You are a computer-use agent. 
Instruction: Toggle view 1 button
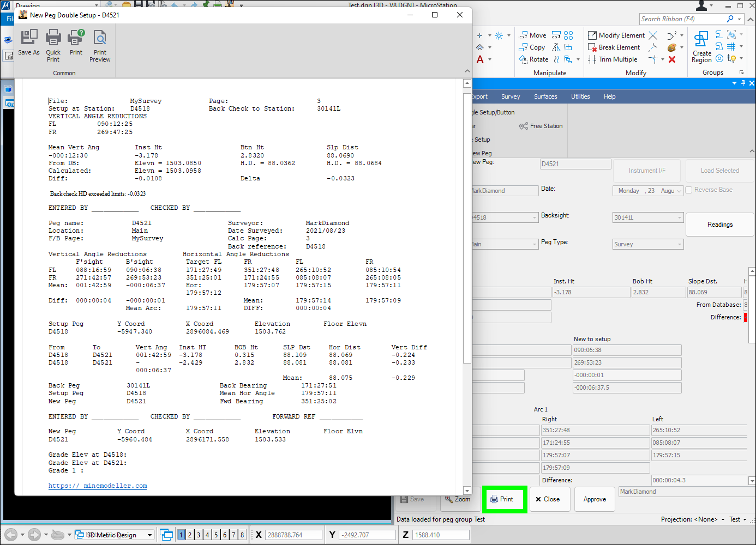click(x=181, y=535)
